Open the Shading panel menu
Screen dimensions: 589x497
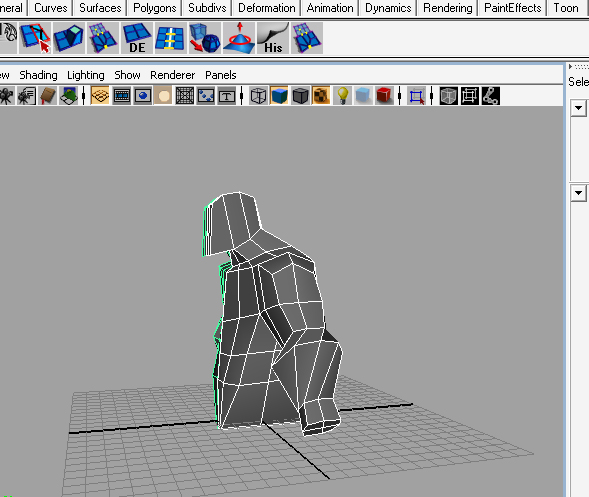[38, 75]
